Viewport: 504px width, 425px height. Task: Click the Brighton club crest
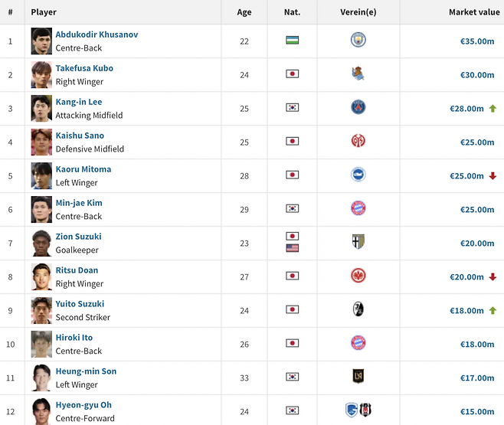click(x=358, y=175)
